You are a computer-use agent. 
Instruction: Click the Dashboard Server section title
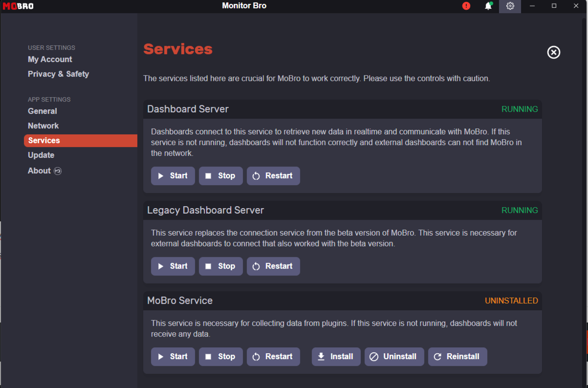tap(188, 109)
